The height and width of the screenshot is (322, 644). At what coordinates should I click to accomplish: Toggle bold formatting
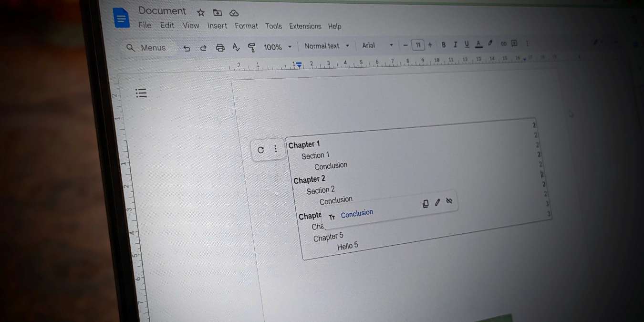(x=444, y=44)
